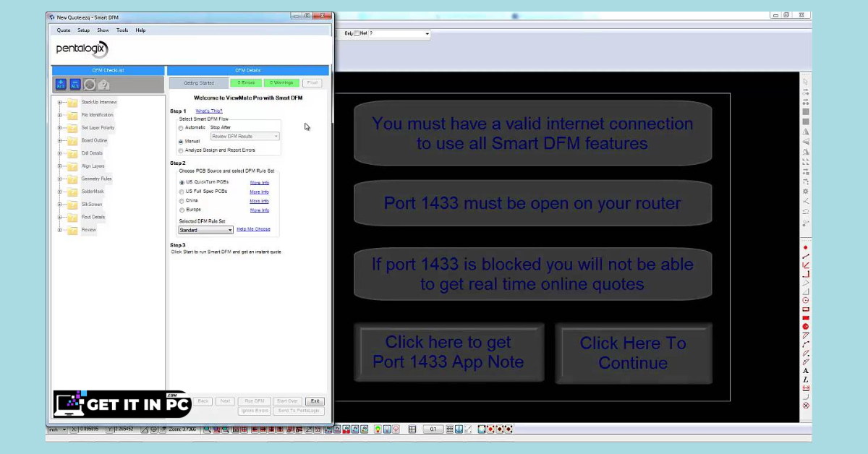This screenshot has width=868, height=454.
Task: Open the Setup menu
Action: point(84,30)
